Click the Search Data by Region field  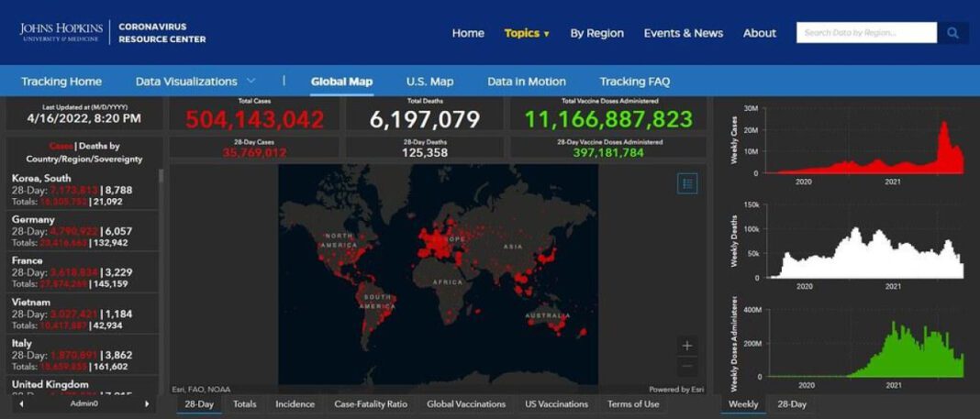865,33
